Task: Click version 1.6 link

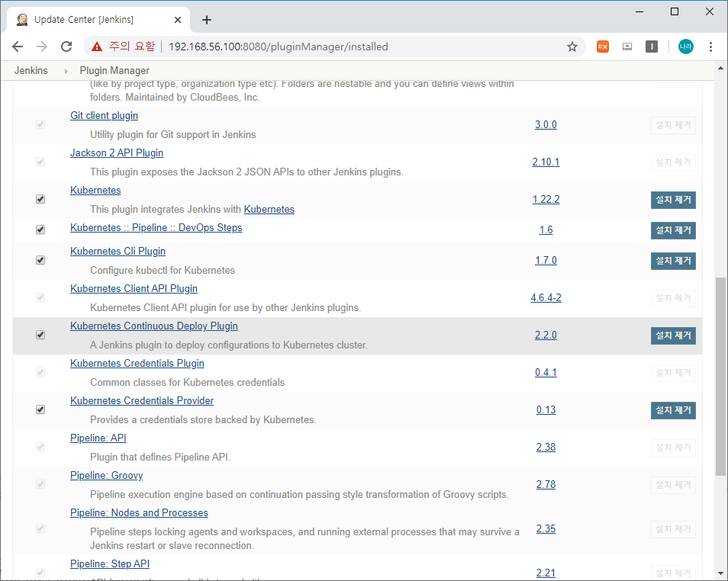Action: click(x=546, y=230)
